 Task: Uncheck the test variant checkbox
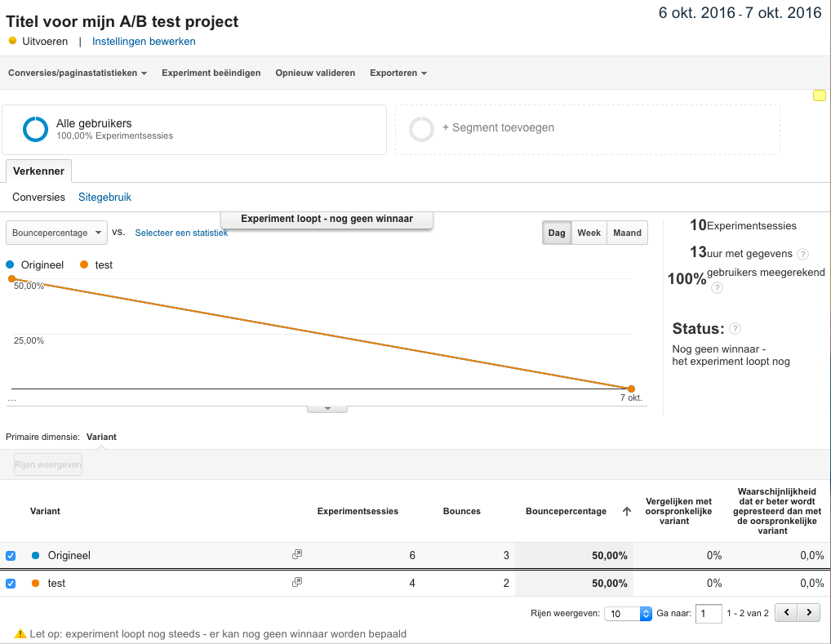[11, 584]
